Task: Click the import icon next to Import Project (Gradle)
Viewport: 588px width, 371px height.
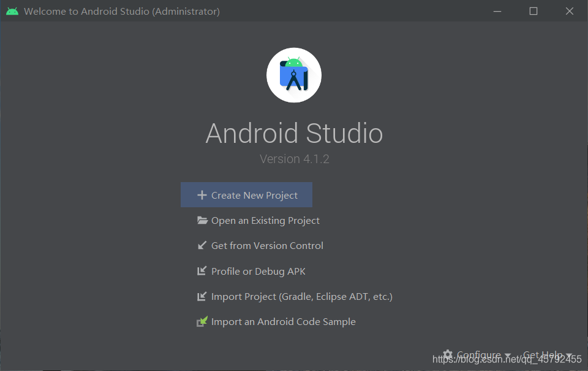Action: coord(202,296)
